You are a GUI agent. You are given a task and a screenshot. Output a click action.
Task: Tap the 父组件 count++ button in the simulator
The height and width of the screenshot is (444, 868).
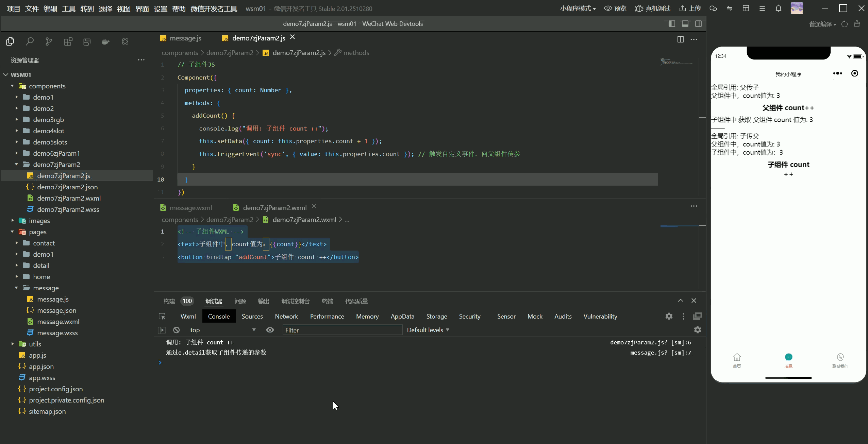point(788,108)
